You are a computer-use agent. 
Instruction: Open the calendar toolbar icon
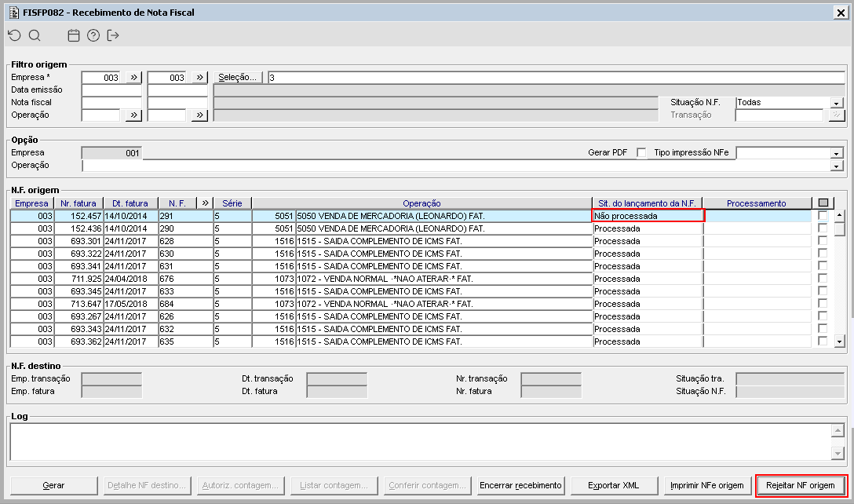(x=74, y=35)
